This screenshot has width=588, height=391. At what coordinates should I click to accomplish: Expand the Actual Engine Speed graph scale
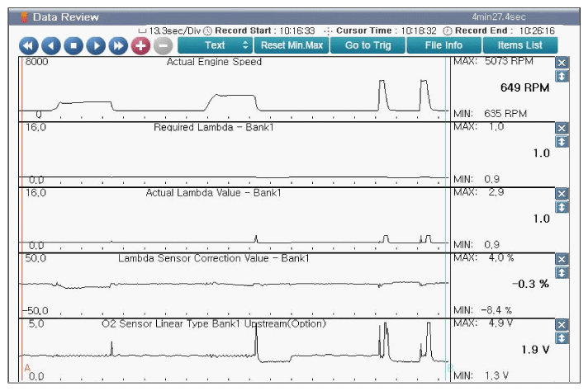[x=562, y=77]
